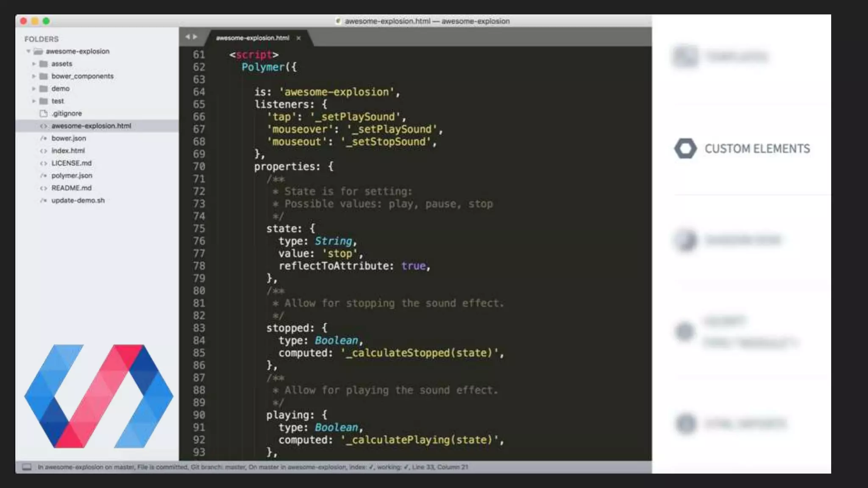Click the CUSTOM ELEMENTS label
868x488 pixels.
[x=757, y=149]
